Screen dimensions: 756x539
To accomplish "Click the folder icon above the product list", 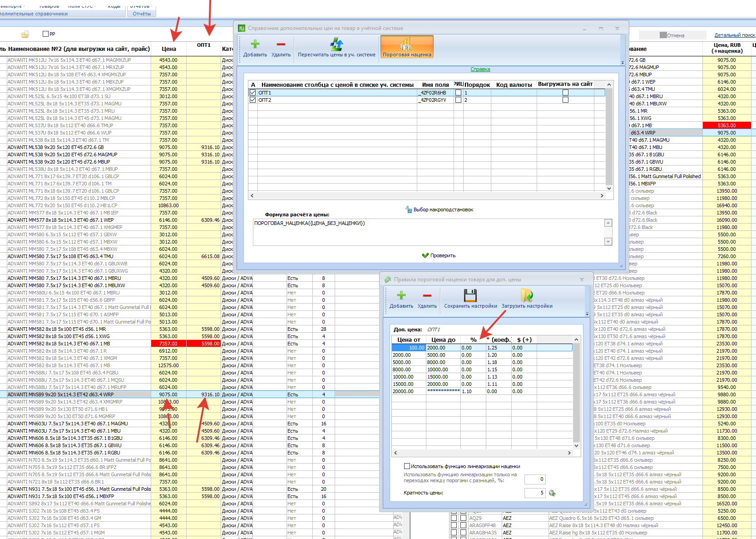I will (25, 34).
